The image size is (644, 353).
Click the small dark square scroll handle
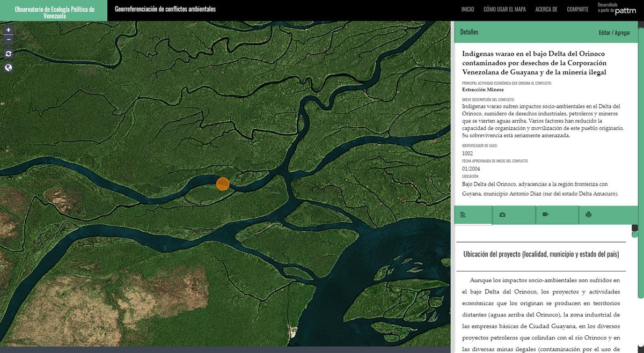(x=635, y=228)
